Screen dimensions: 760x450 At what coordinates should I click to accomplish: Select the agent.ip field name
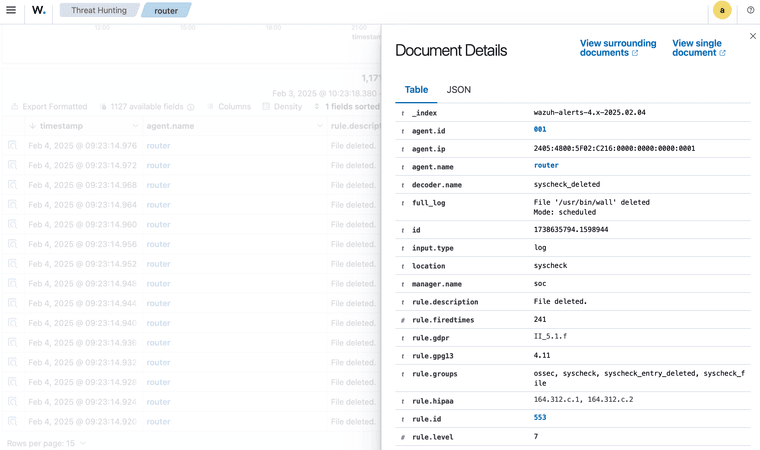coord(428,149)
